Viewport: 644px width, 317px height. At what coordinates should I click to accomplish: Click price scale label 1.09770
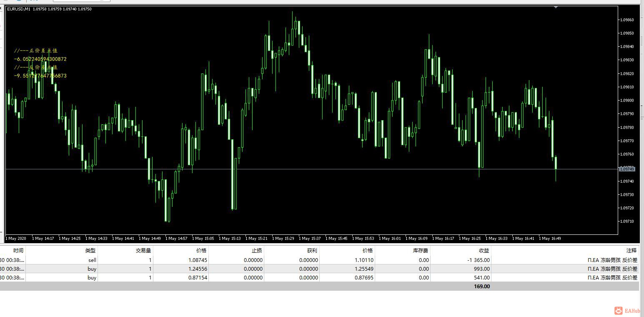[627, 141]
